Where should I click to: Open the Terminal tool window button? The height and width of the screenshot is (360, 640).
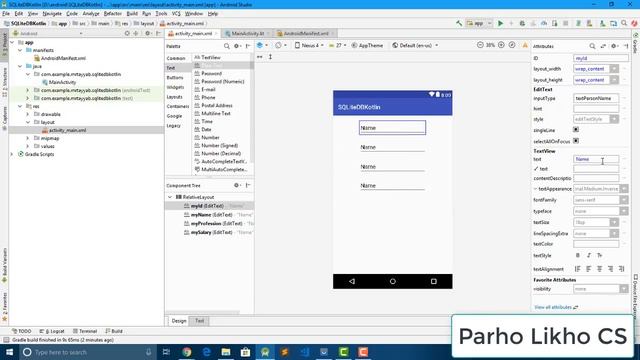point(85,331)
